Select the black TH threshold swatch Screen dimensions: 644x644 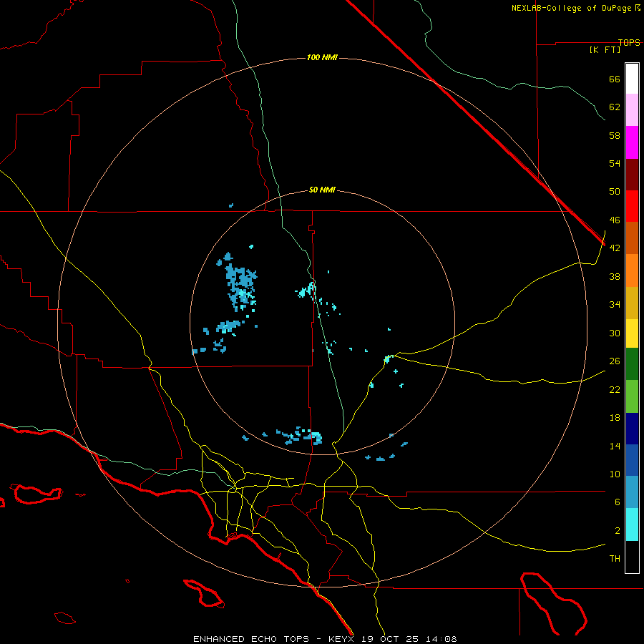632,557
